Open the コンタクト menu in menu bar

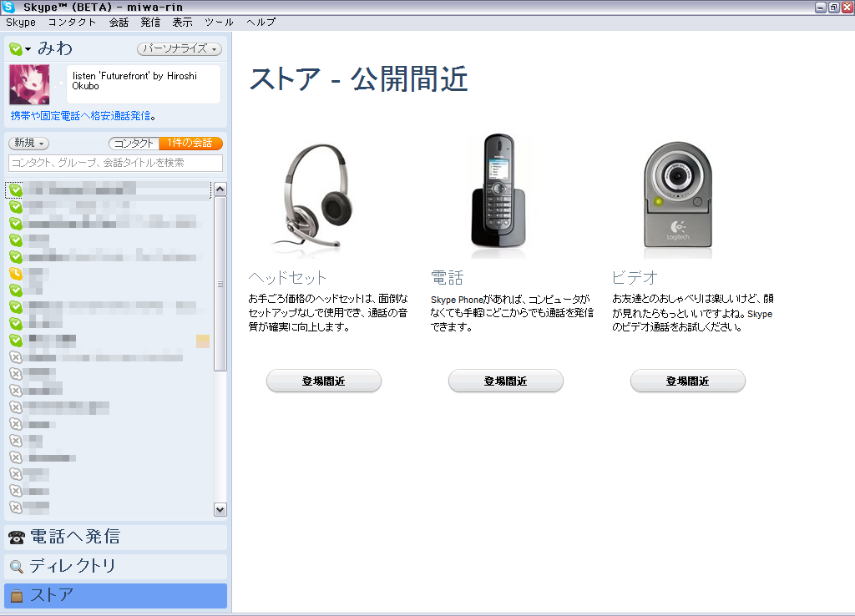[x=72, y=23]
